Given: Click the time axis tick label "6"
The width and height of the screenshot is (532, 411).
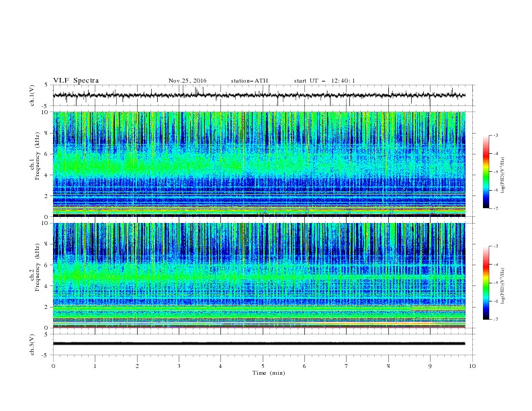Looking at the screenshot, I should (304, 366).
